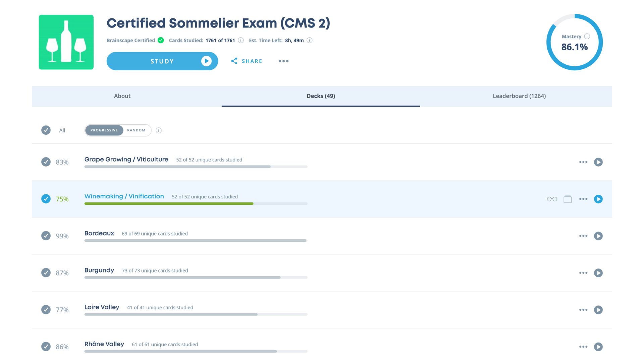Click info icon next to Est. Time Left
644x362 pixels.
[310, 40]
